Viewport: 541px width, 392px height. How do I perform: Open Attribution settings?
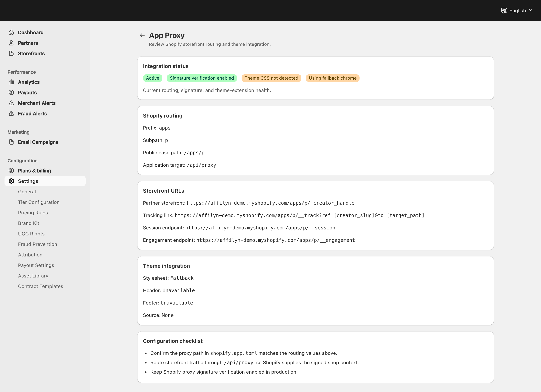[x=30, y=254]
